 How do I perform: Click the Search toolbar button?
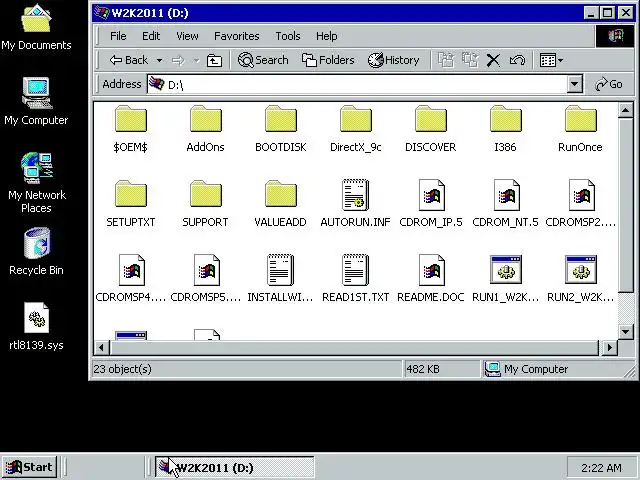click(263, 60)
